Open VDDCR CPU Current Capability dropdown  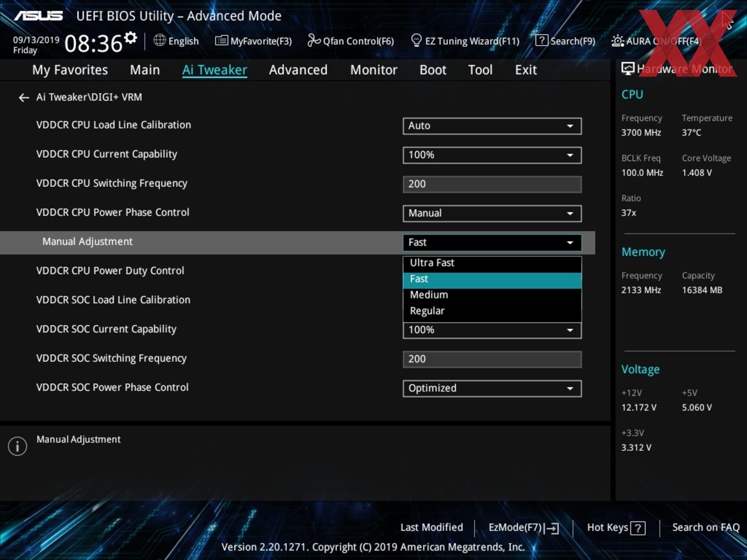492,155
